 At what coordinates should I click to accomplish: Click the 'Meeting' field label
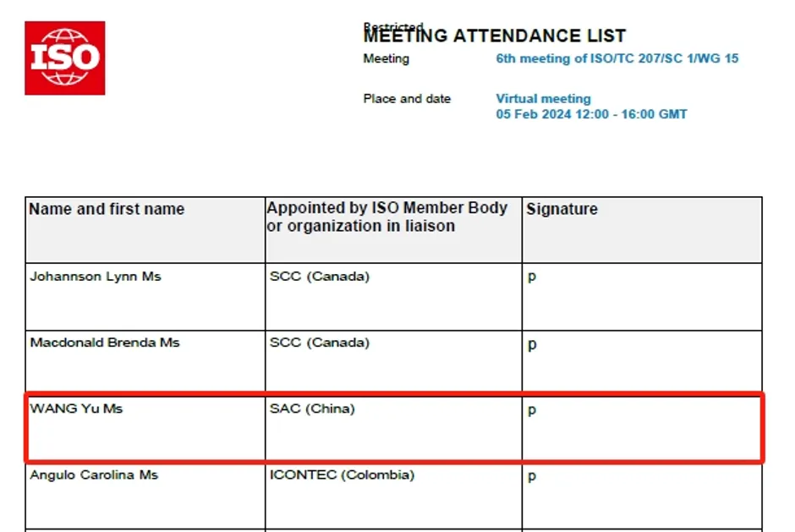[386, 58]
